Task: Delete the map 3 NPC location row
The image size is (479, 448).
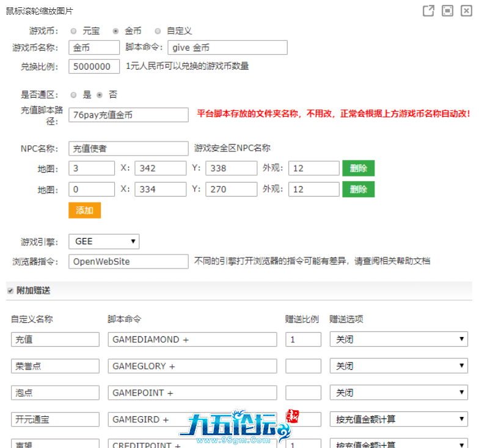Action: pos(358,168)
